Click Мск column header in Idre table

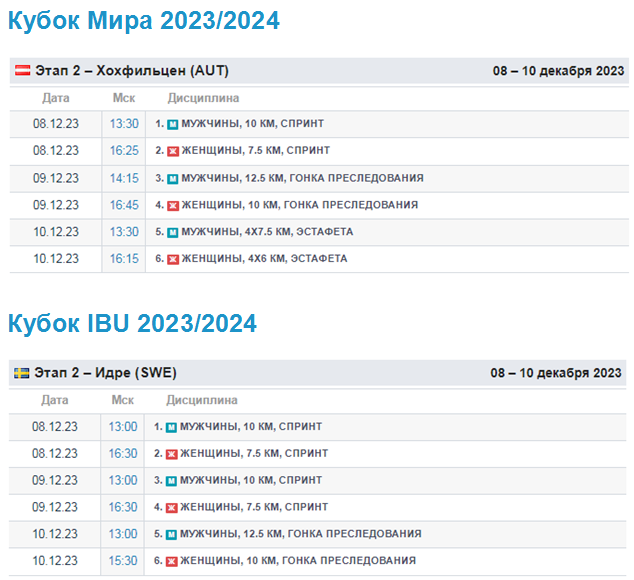[x=123, y=400]
